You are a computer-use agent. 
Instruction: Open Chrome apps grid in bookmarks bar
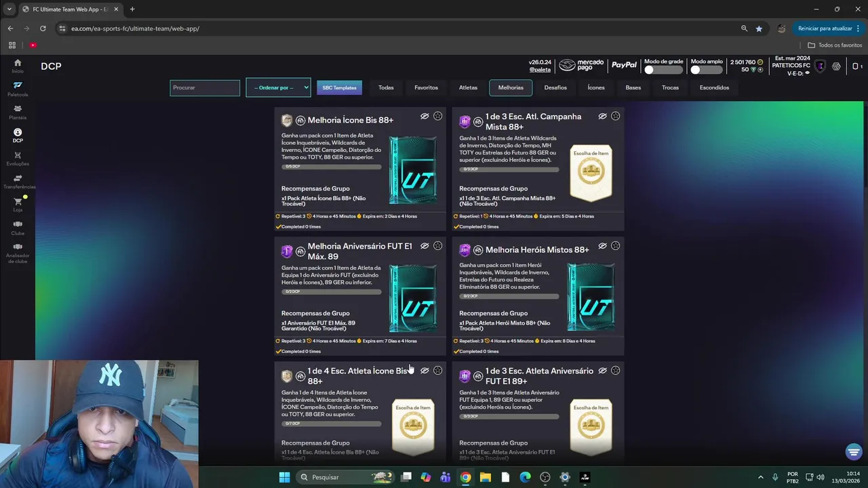click(12, 45)
